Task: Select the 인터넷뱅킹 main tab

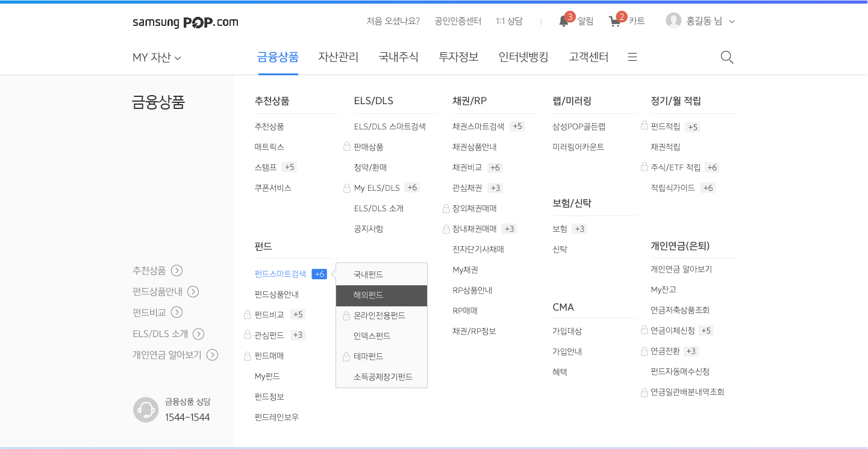Action: point(523,57)
